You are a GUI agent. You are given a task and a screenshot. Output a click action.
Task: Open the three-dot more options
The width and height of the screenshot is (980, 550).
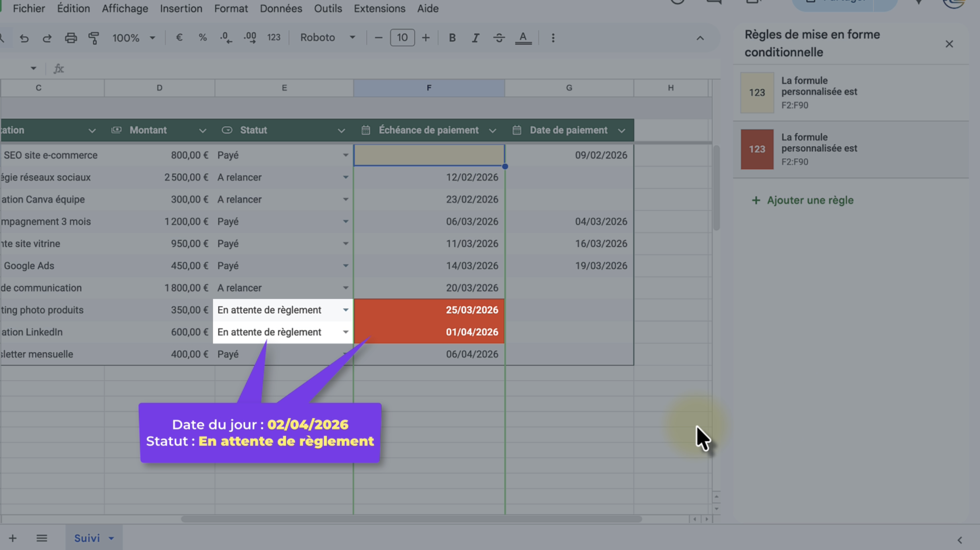tap(553, 38)
